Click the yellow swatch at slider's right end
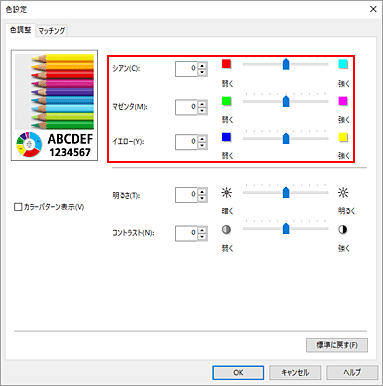383x386 pixels. pos(343,137)
